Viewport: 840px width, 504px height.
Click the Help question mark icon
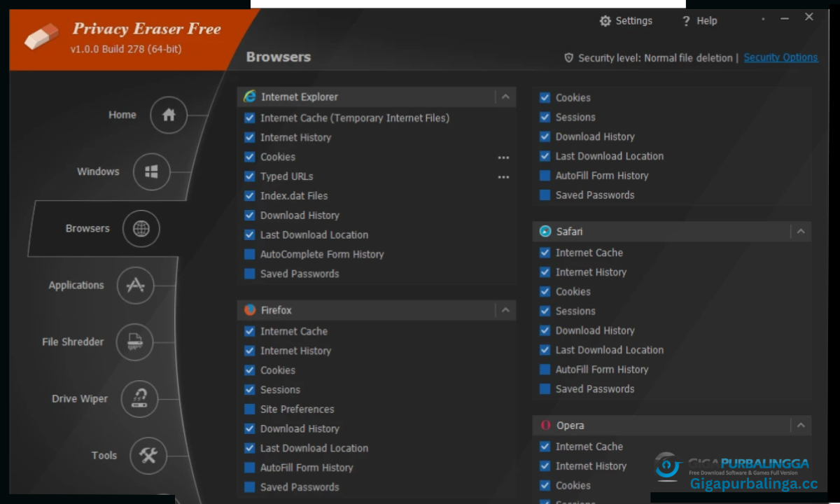click(686, 21)
